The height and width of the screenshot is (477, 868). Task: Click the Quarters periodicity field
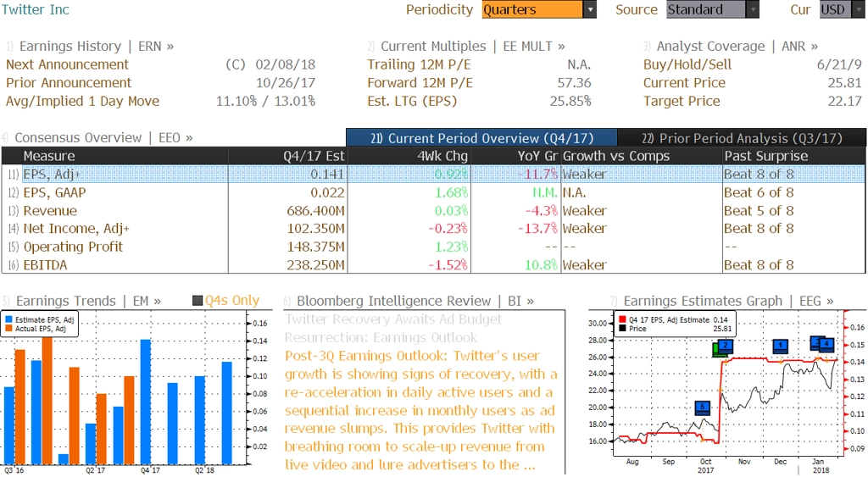532,9
